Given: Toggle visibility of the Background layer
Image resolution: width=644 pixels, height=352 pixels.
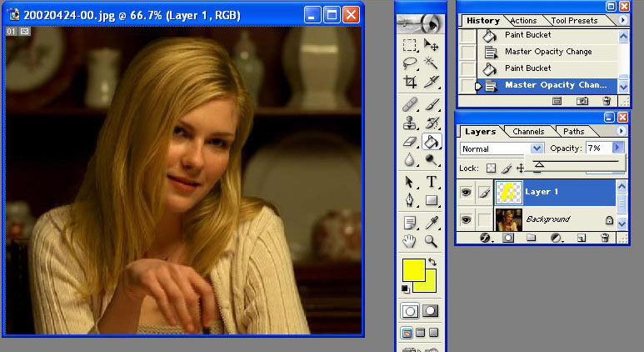Looking at the screenshot, I should click(467, 219).
